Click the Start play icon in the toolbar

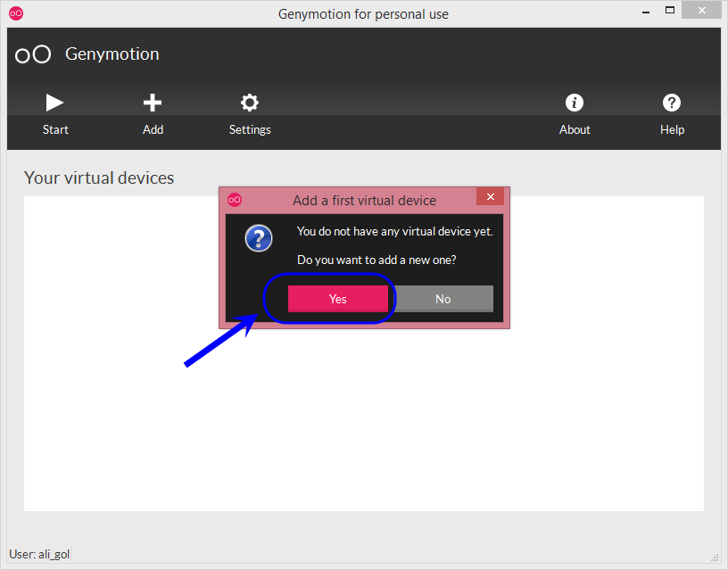tap(54, 103)
